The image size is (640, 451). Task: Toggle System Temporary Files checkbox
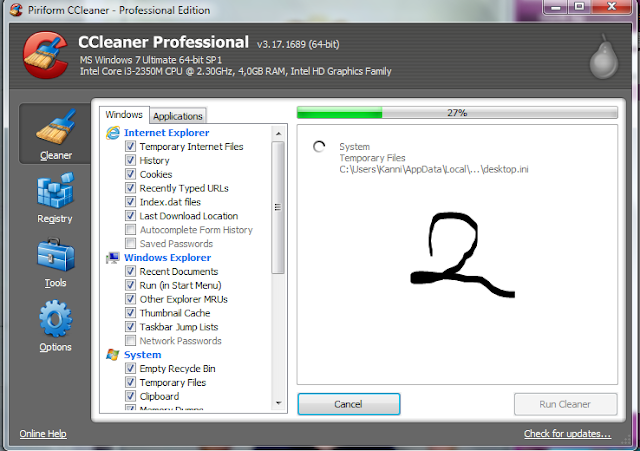pyautogui.click(x=130, y=382)
